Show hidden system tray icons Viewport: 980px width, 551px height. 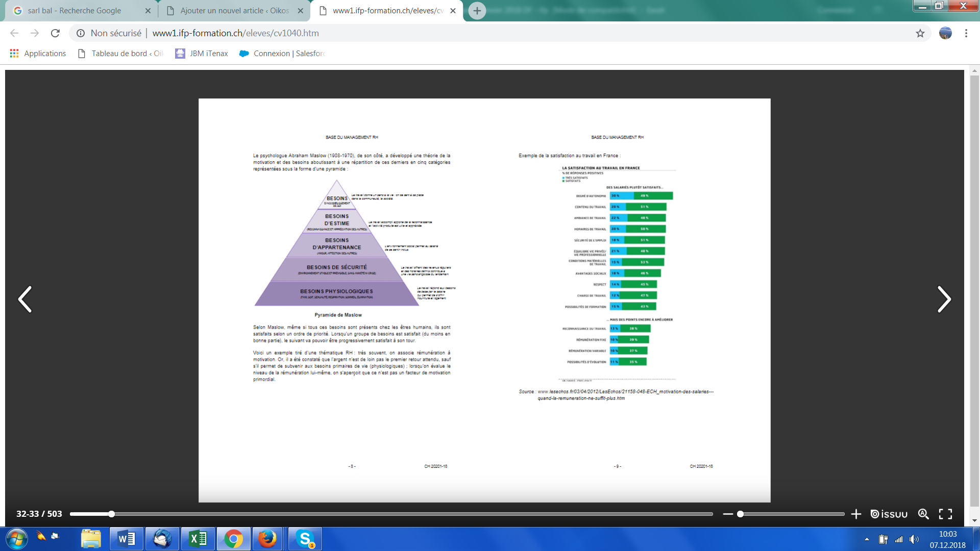tap(867, 539)
